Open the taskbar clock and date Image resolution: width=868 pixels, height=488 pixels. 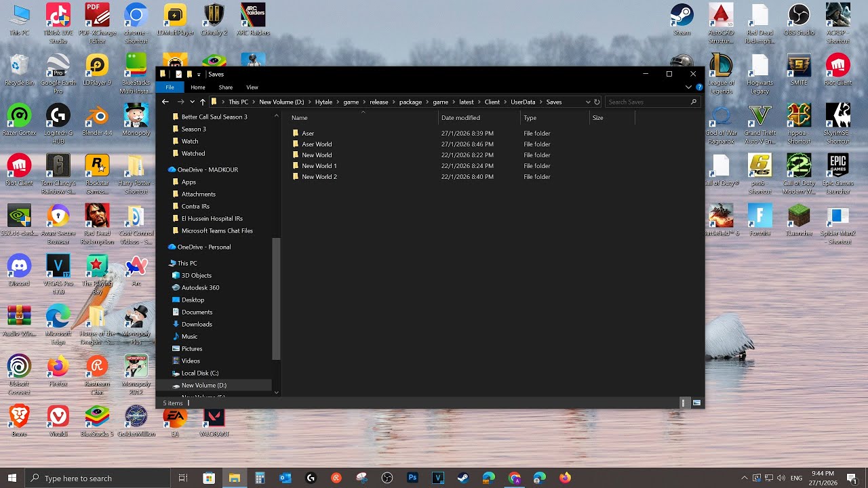tap(822, 478)
